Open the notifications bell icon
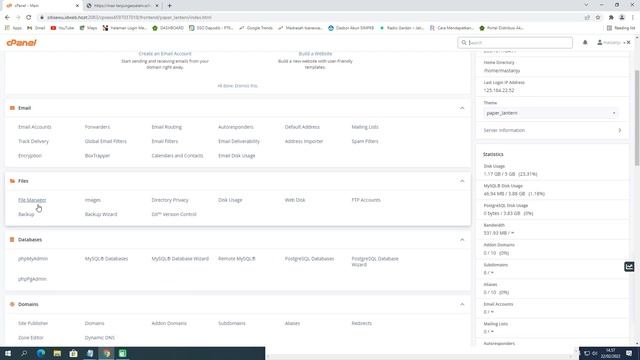Image resolution: width=640 pixels, height=360 pixels. (x=585, y=42)
